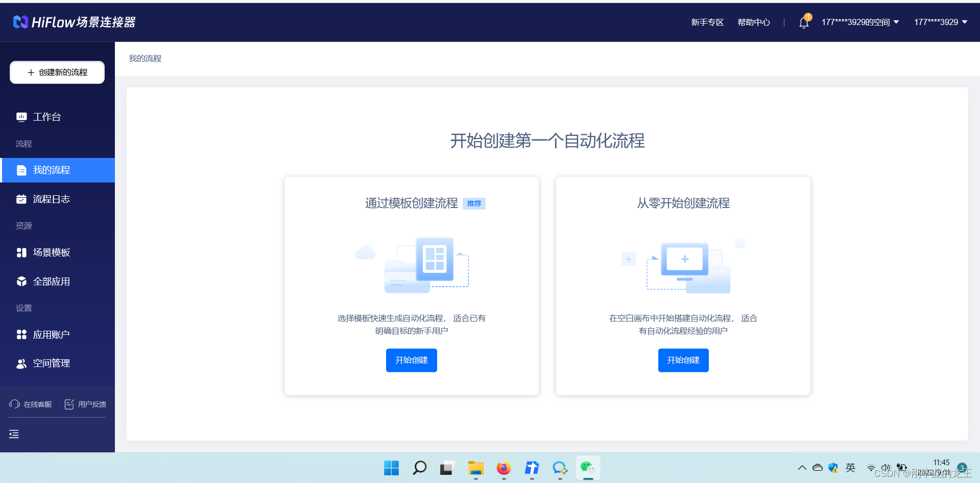
Task: Click the 应用账户 icon
Action: 21,335
